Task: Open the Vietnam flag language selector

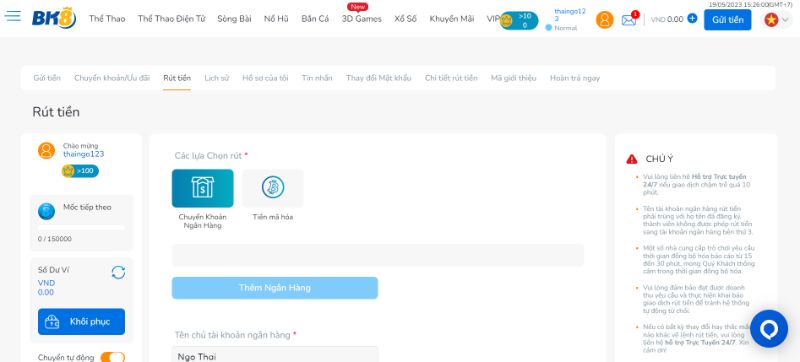Action: 777,20
